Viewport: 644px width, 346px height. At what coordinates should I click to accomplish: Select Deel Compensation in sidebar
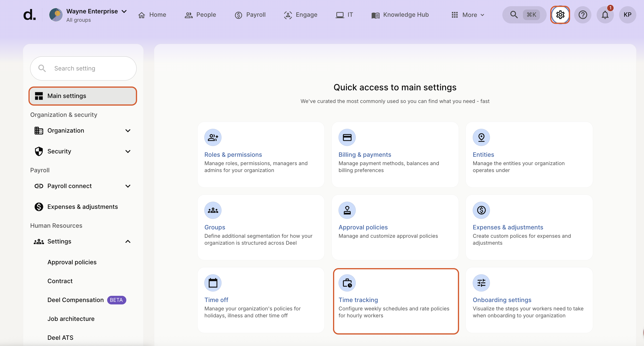tap(76, 300)
